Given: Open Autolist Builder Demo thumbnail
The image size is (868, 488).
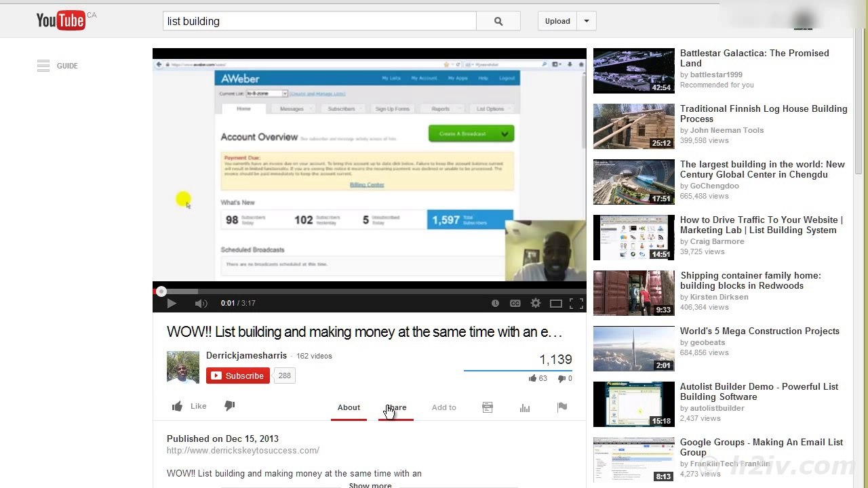Looking at the screenshot, I should click(634, 404).
